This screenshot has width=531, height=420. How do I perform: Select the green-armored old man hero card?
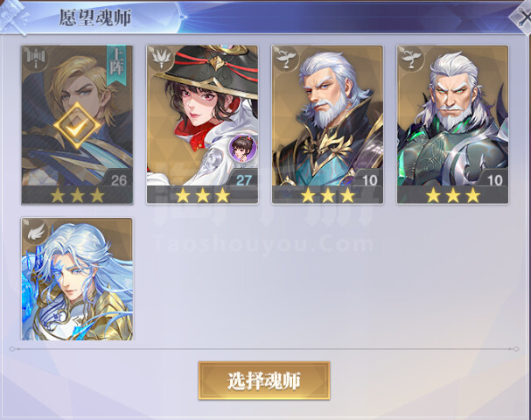(x=453, y=124)
